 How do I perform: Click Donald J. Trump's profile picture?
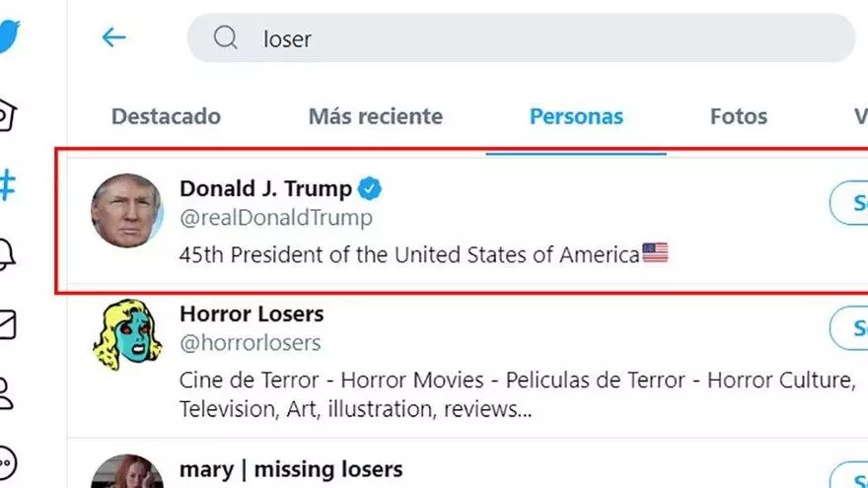127,210
